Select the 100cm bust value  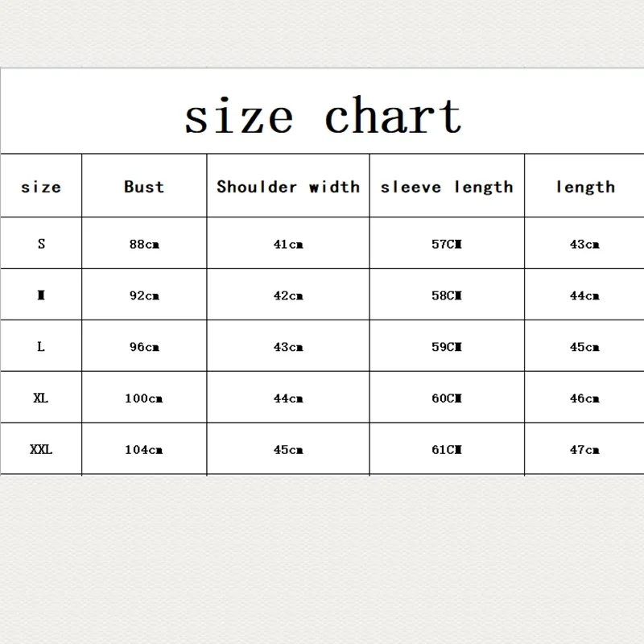(x=144, y=398)
